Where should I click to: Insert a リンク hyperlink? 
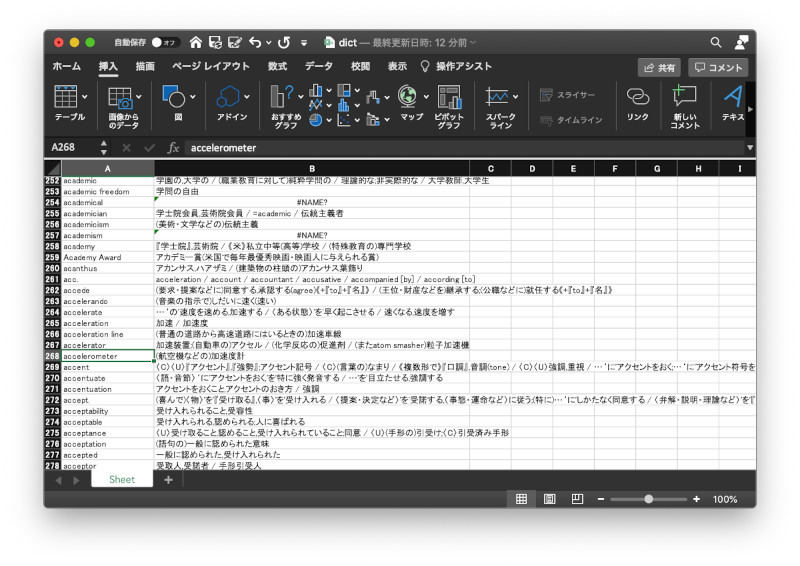pyautogui.click(x=637, y=96)
